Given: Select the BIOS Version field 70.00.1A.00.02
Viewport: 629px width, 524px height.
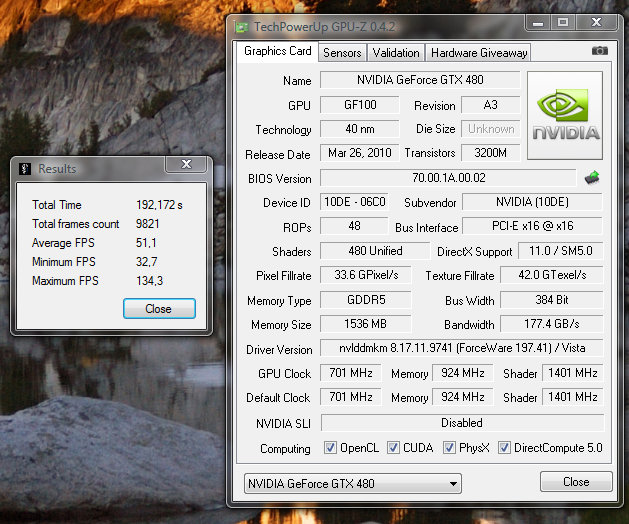Looking at the screenshot, I should 448,178.
